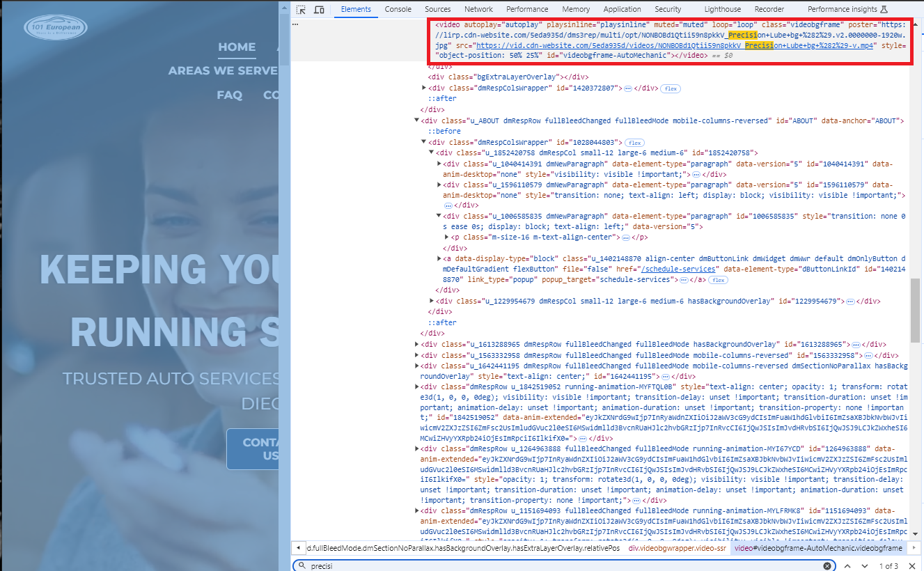Click ellipsis in dmRespColsWrapper 1420372807 row

(x=627, y=88)
